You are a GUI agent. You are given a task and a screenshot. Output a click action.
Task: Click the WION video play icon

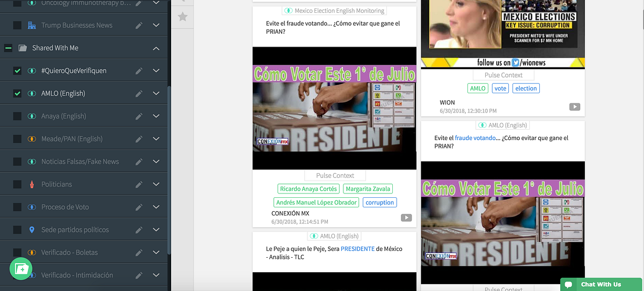click(575, 107)
